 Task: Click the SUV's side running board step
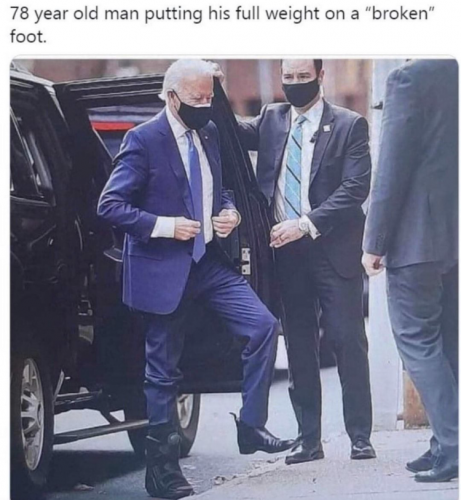click(100, 432)
